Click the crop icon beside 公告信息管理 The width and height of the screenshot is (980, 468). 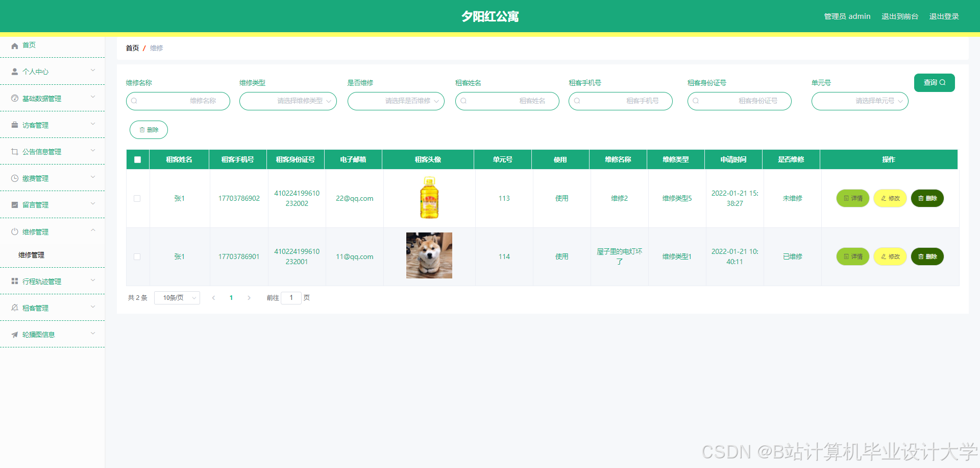15,151
